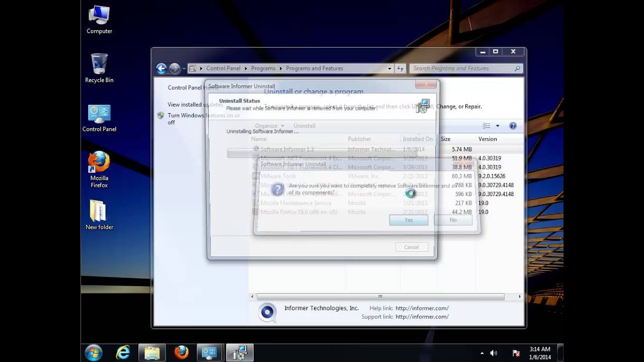Click the uninstall status computer icon
644x362 pixels.
coord(423,106)
